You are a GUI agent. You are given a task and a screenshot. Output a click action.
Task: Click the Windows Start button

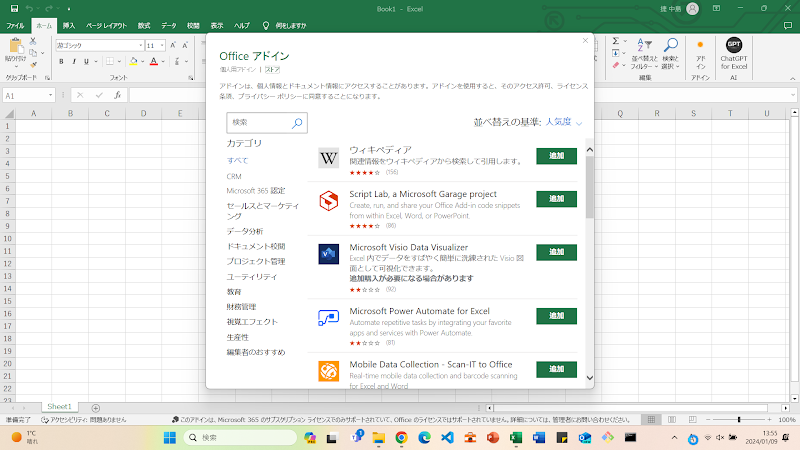click(x=170, y=437)
